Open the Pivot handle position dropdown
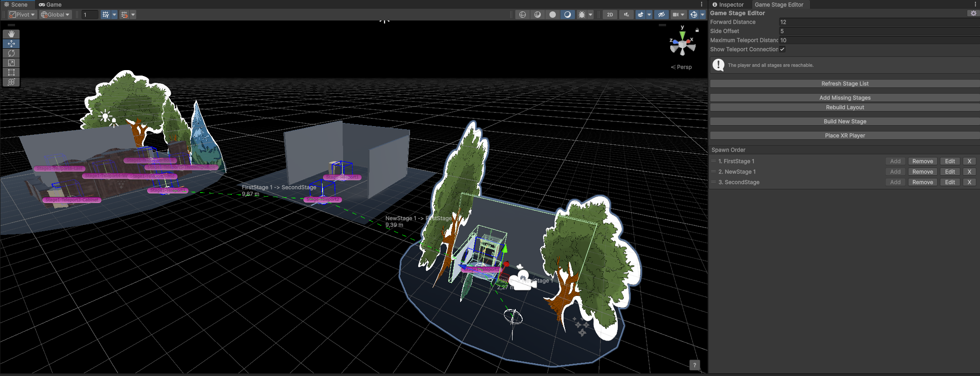The width and height of the screenshot is (980, 376). pyautogui.click(x=22, y=15)
